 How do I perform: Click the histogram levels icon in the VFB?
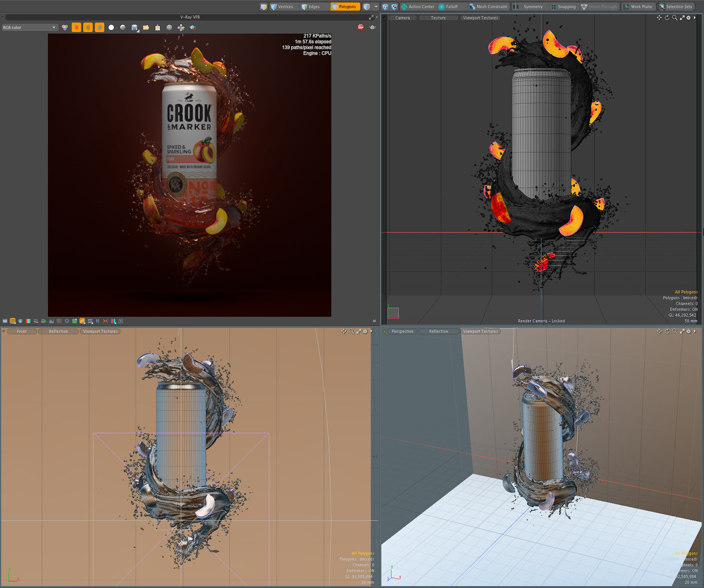pyautogui.click(x=51, y=321)
